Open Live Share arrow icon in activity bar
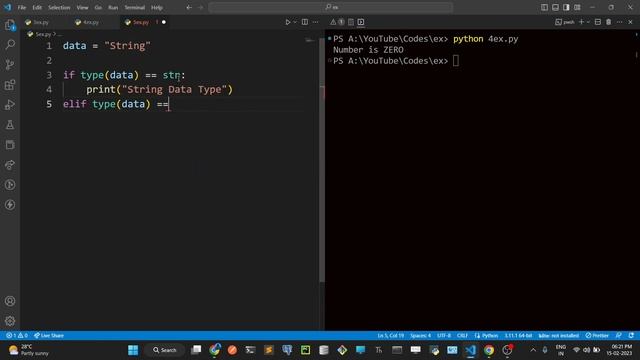The width and height of the screenshot is (640, 360). coord(10,165)
